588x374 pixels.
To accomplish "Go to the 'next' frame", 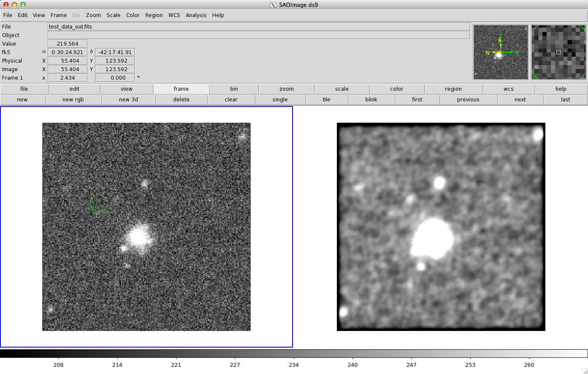I will tap(520, 100).
